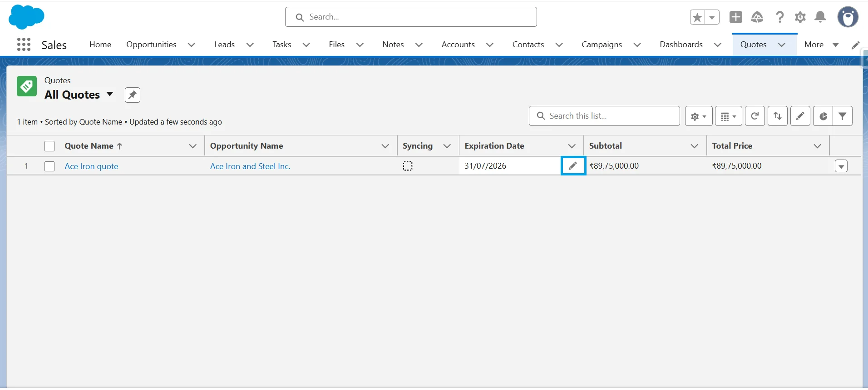The width and height of the screenshot is (868, 390).
Task: Expand the Accounts tab chevron
Action: pos(490,45)
